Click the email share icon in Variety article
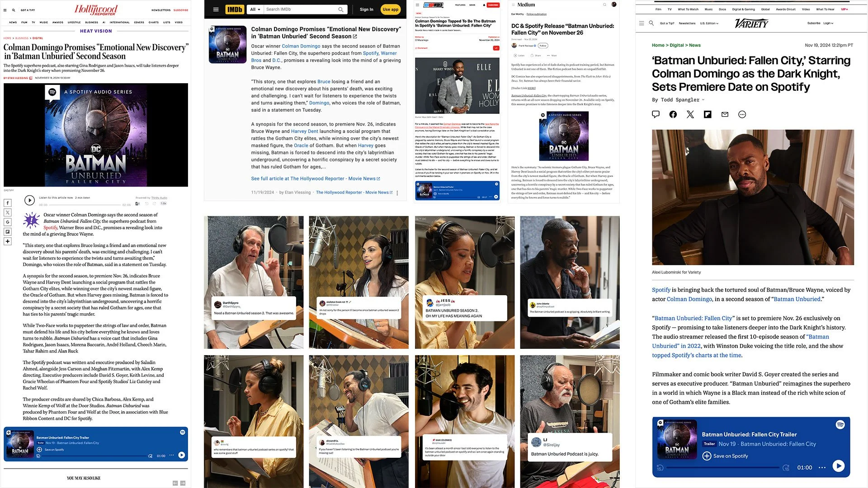The width and height of the screenshot is (868, 488). pyautogui.click(x=725, y=115)
